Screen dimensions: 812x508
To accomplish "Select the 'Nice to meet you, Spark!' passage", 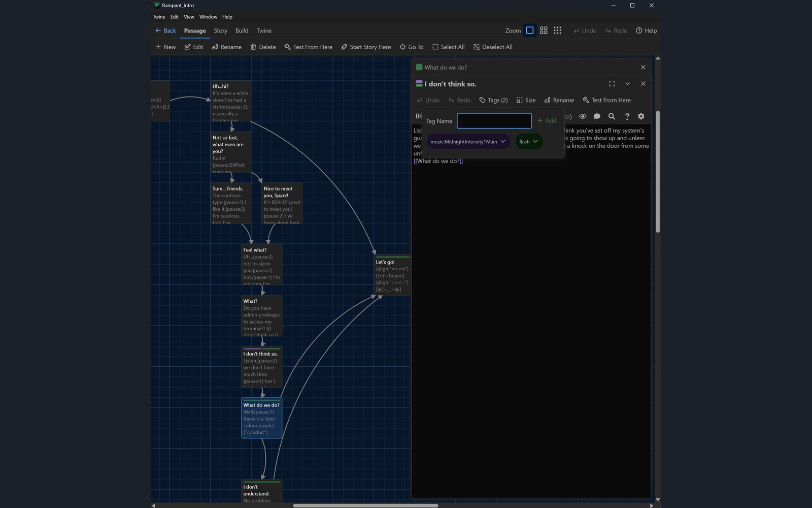I will [282, 203].
